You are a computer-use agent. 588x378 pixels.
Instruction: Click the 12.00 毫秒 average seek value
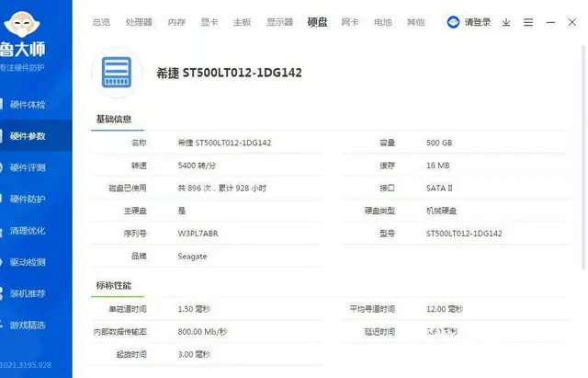[445, 309]
